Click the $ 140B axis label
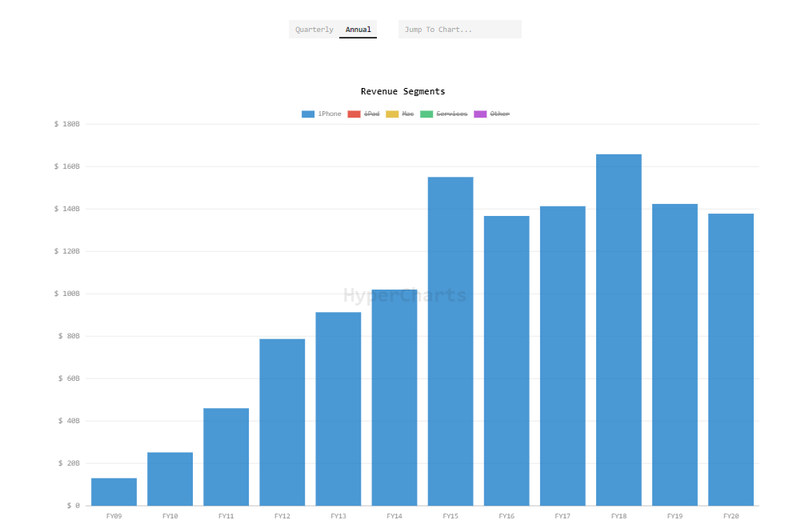 tap(67, 209)
